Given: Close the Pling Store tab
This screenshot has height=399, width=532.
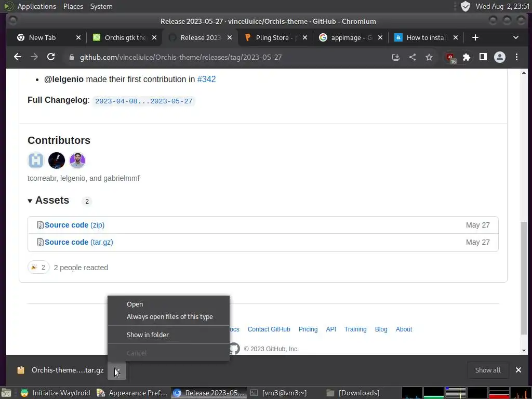Looking at the screenshot, I should tap(305, 37).
